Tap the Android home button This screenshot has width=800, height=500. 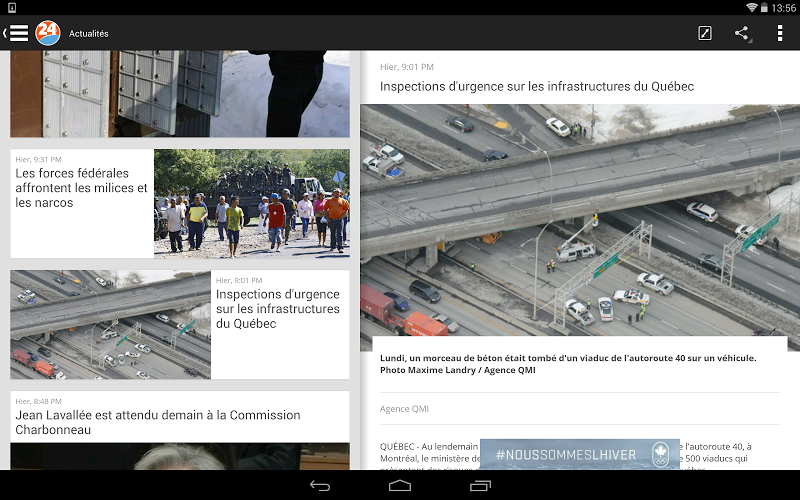tap(399, 485)
